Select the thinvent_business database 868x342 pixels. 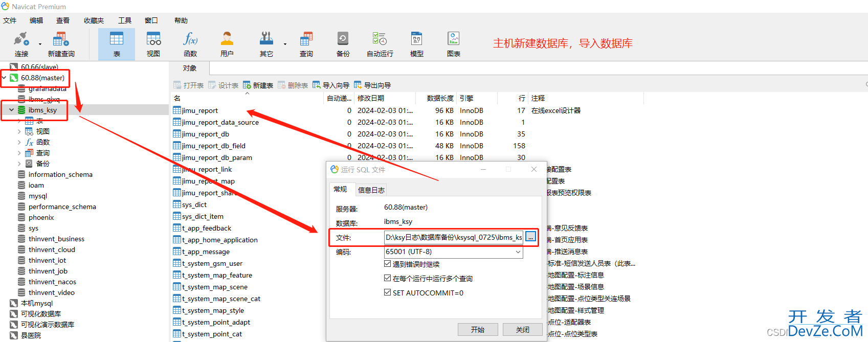point(56,239)
